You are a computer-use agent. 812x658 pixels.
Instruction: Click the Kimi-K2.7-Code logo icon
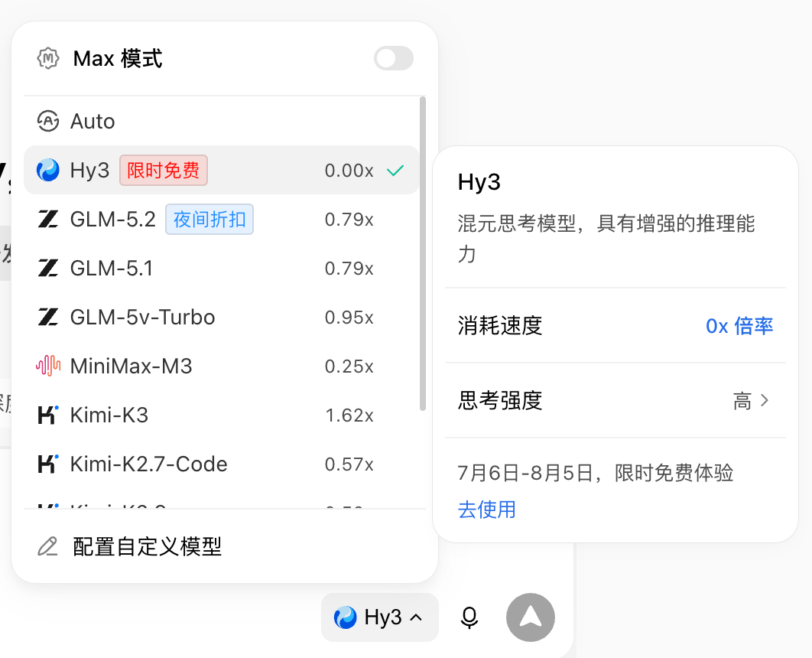[x=48, y=464]
